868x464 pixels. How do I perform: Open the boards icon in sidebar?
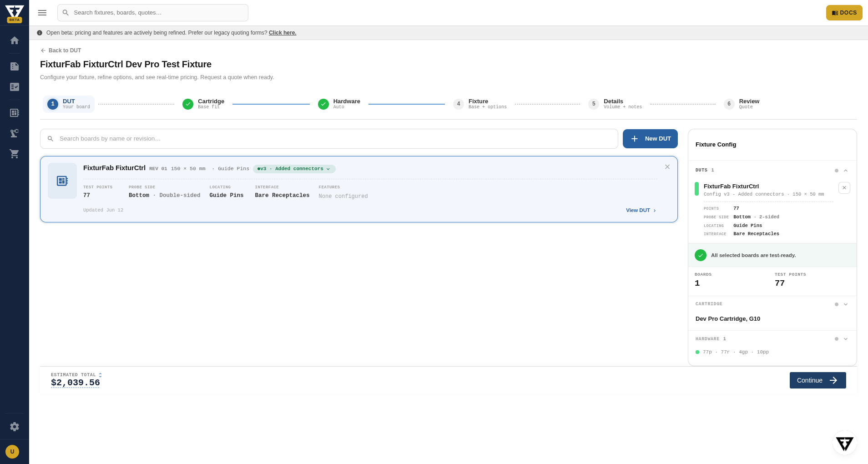pos(15,113)
